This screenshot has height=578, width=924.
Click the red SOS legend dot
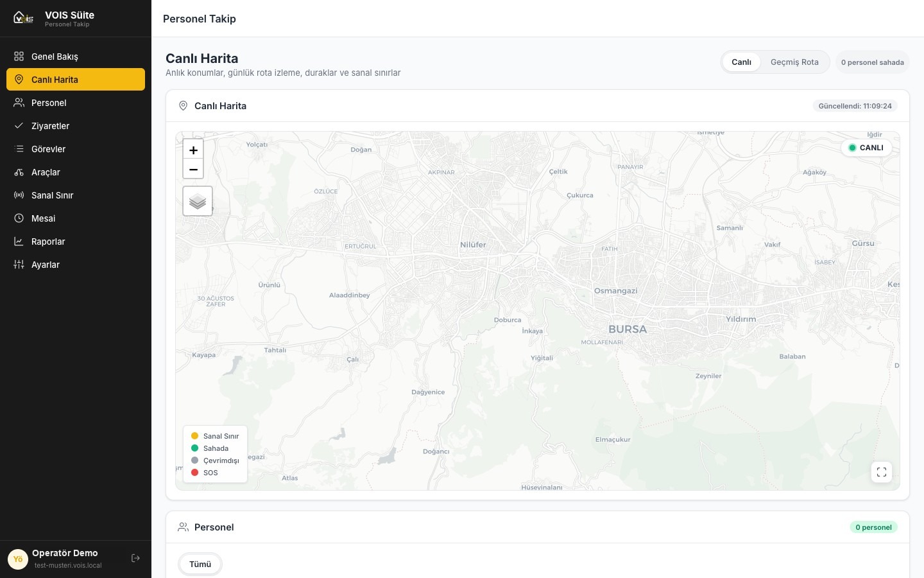(x=195, y=473)
